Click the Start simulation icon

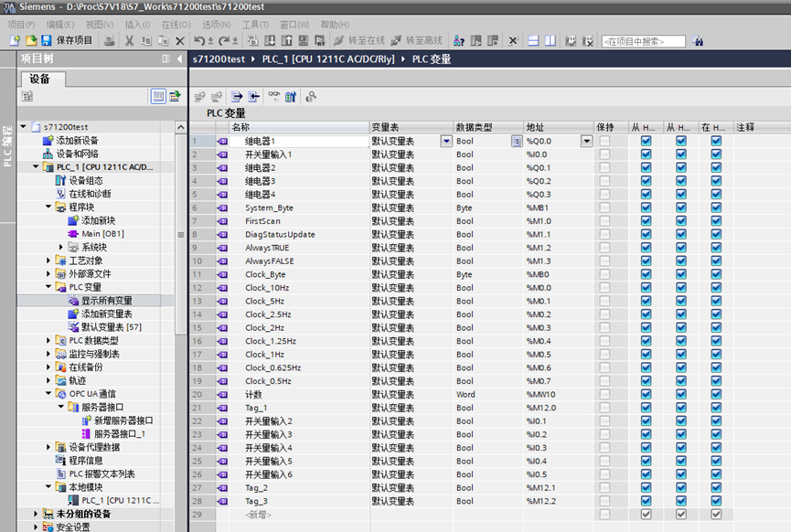[304, 41]
